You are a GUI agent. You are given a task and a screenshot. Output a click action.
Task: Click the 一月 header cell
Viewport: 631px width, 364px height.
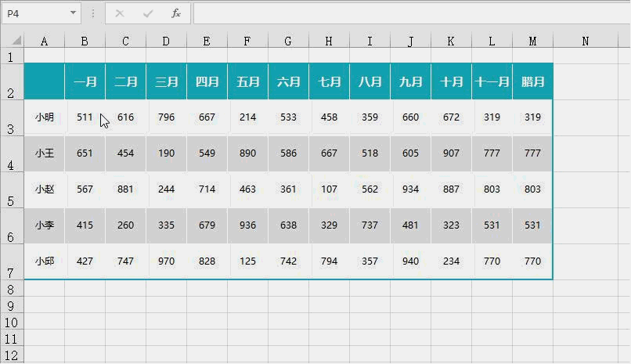[x=85, y=81]
